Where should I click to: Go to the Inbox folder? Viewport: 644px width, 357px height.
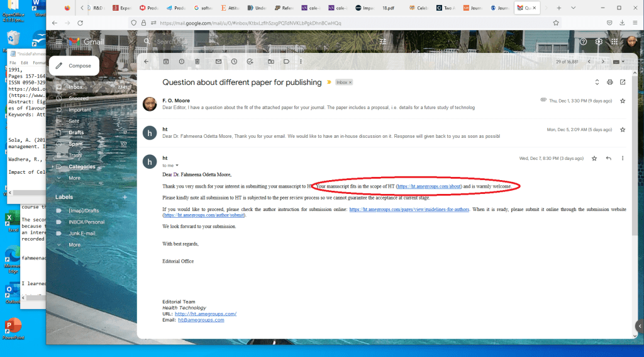[x=75, y=87]
